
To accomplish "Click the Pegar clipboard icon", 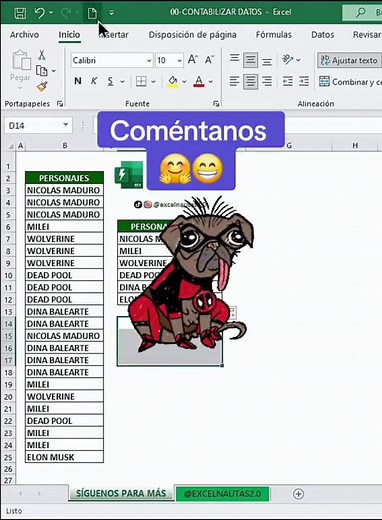I will coord(21,60).
